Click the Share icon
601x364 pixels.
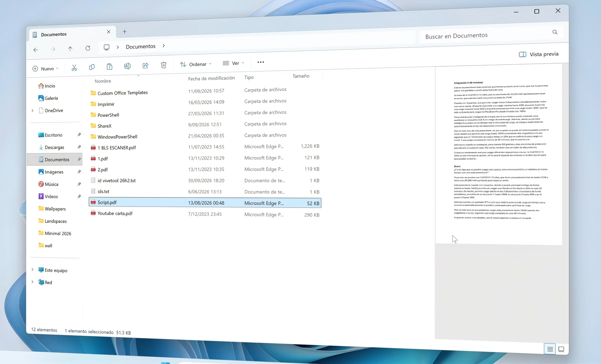(145, 66)
